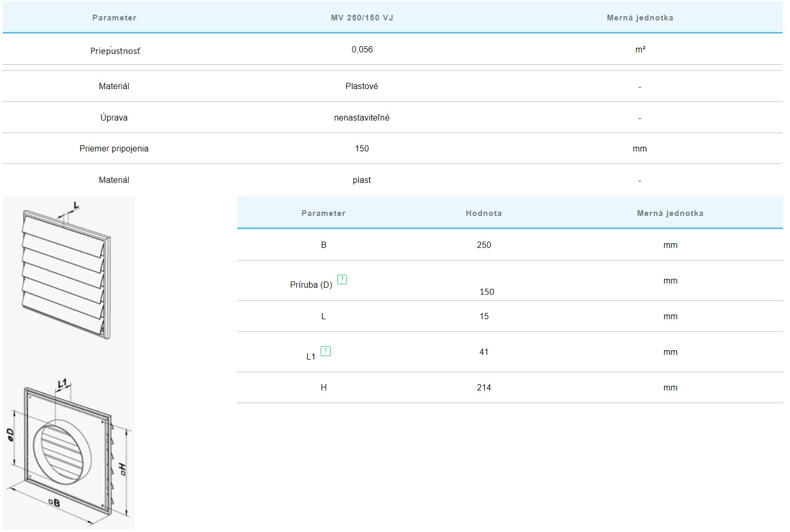Select the H dimension value 214
The height and width of the screenshot is (532, 790).
click(x=484, y=388)
